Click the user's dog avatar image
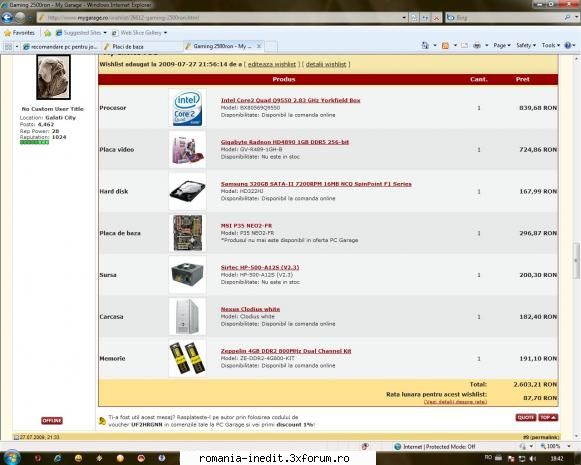 pos(53,77)
